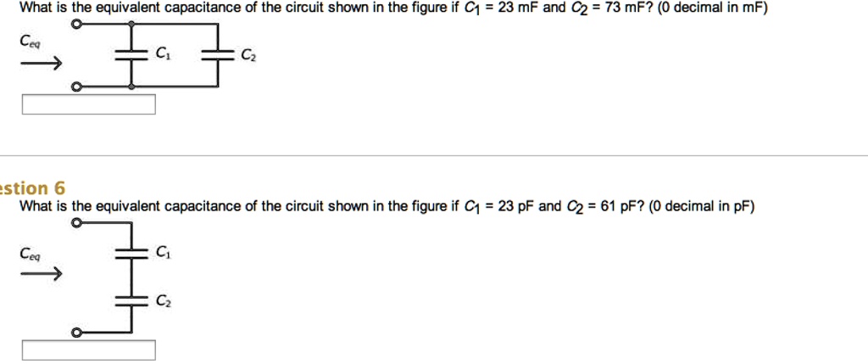Click the bottom terminal node of the series circuit
Image resolution: width=868 pixels, height=364 pixels.
point(76,333)
